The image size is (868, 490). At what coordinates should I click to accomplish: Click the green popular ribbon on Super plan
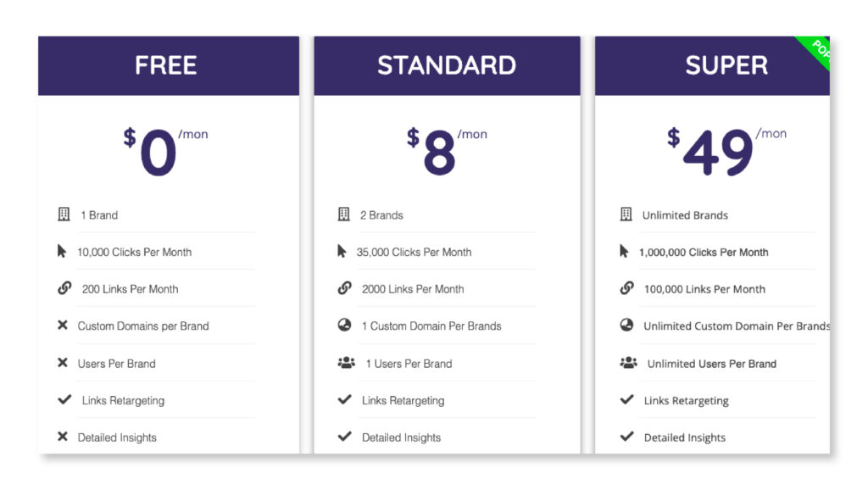815,51
